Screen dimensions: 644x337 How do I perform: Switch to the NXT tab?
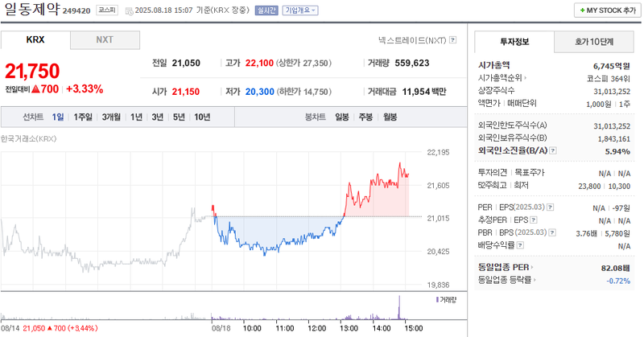(105, 40)
